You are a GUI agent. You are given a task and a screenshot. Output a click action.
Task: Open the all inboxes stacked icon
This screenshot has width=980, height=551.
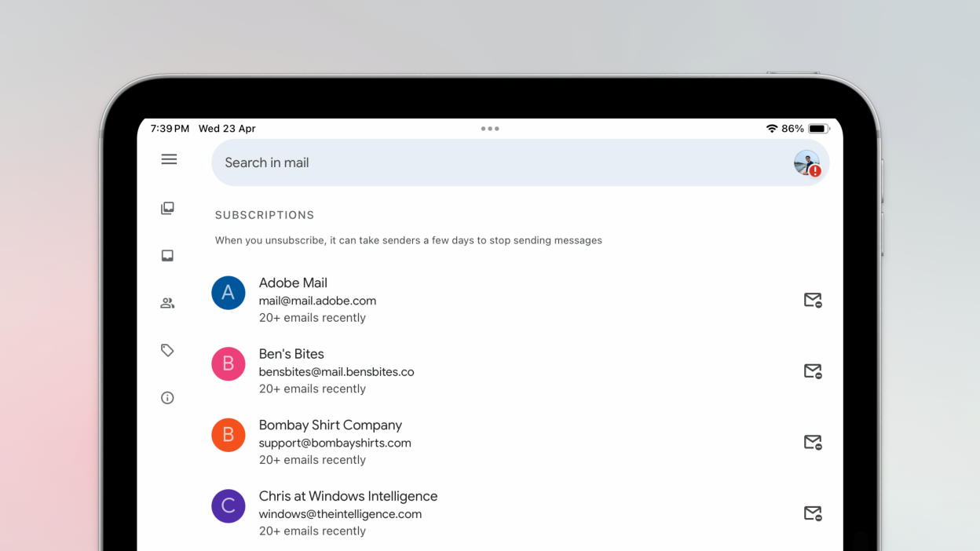point(167,208)
